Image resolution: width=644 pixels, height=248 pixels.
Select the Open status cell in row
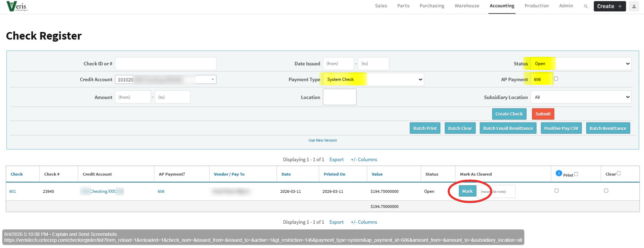[x=429, y=191]
